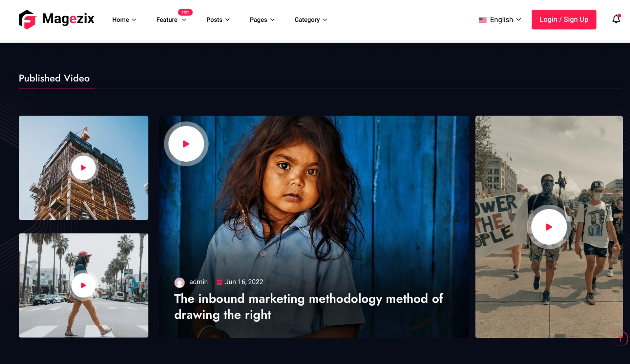The height and width of the screenshot is (364, 630).
Task: Play the protest march video
Action: [x=549, y=227]
